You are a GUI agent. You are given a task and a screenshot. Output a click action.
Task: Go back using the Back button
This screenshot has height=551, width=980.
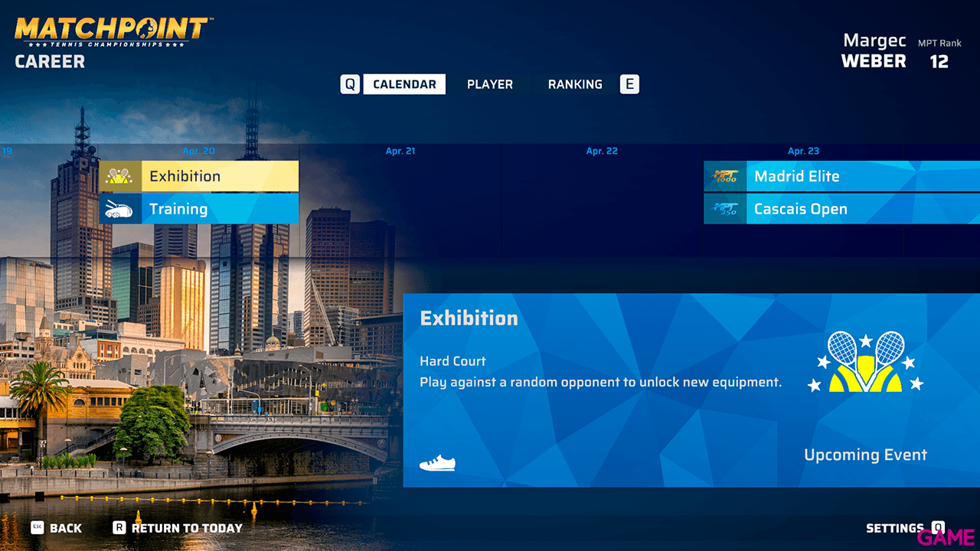[57, 528]
